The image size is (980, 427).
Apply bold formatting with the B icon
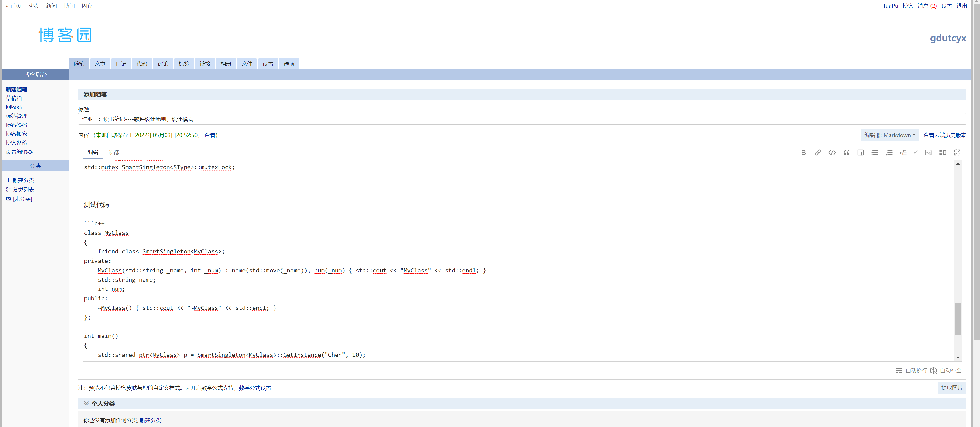[803, 153]
